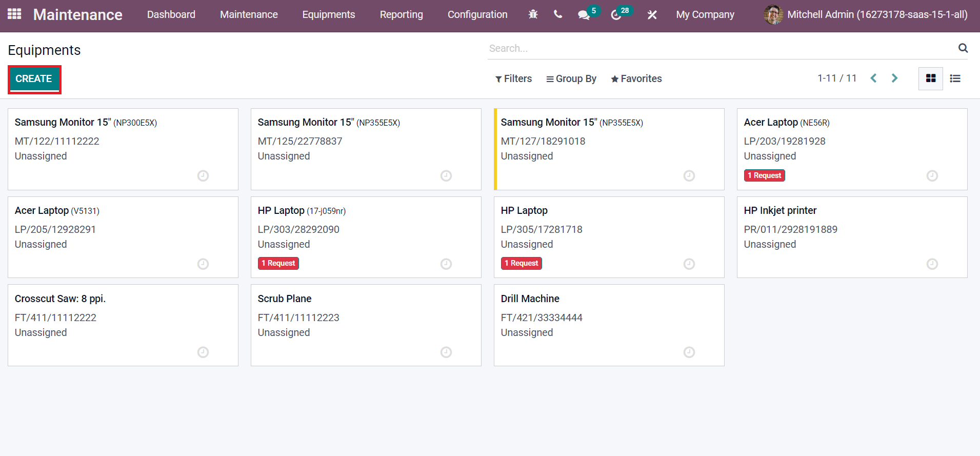Click the debug bug icon
980x456 pixels.
coord(533,14)
